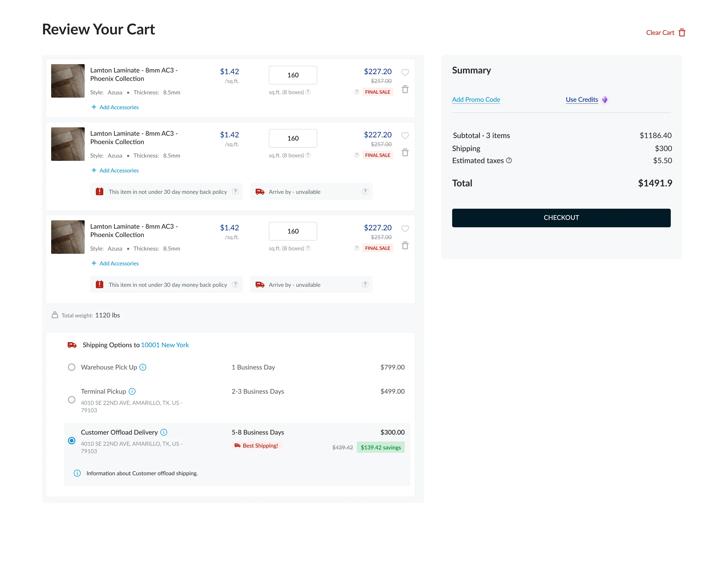This screenshot has width=728, height=561.
Task: Click the $799.00 Warehouse Pick Up price
Action: pos(393,367)
